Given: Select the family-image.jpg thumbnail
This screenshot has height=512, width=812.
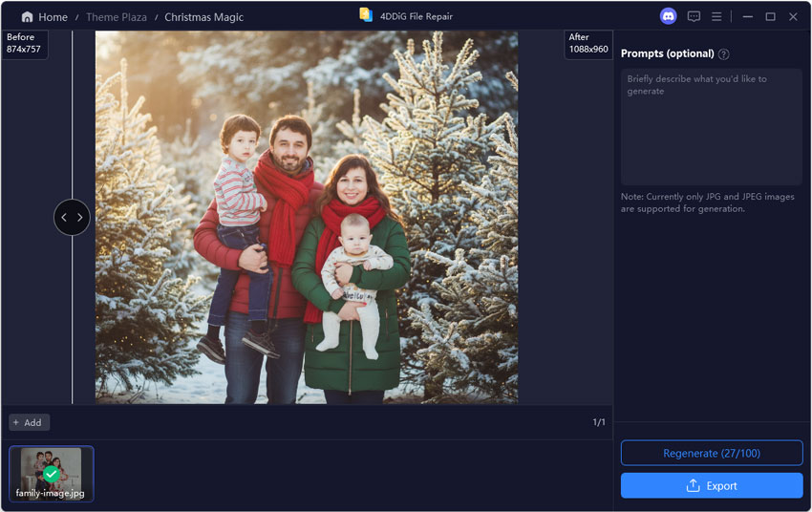Looking at the screenshot, I should pos(52,474).
